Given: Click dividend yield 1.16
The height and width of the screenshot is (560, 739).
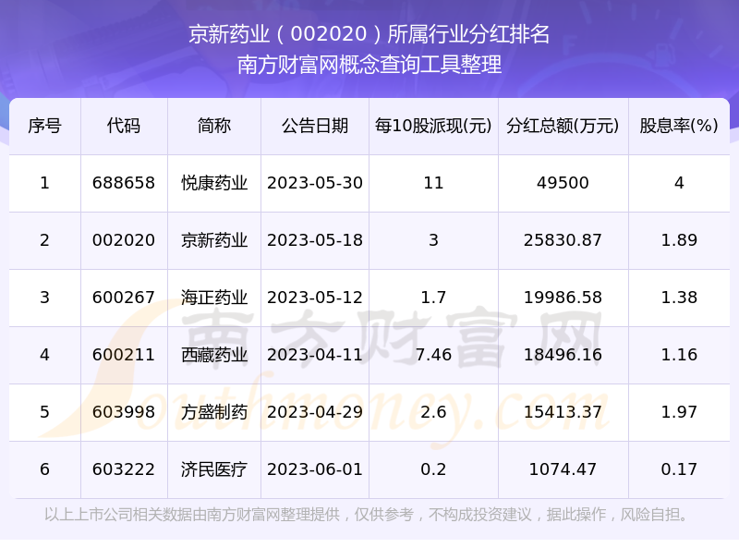Looking at the screenshot, I should pyautogui.click(x=679, y=355).
